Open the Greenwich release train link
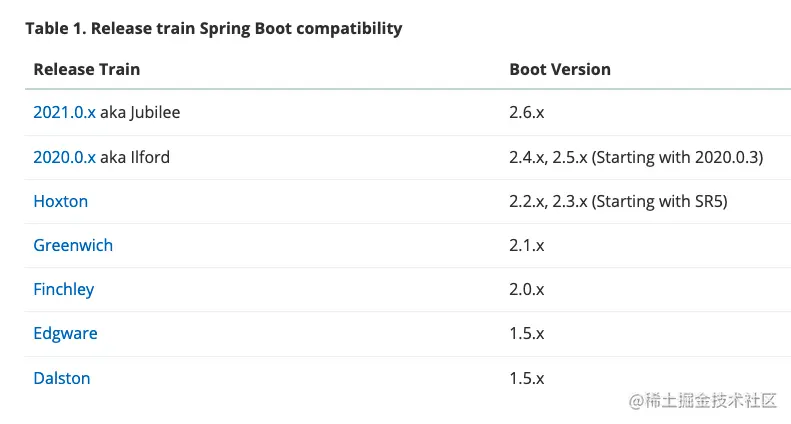The height and width of the screenshot is (424, 791). click(x=73, y=245)
